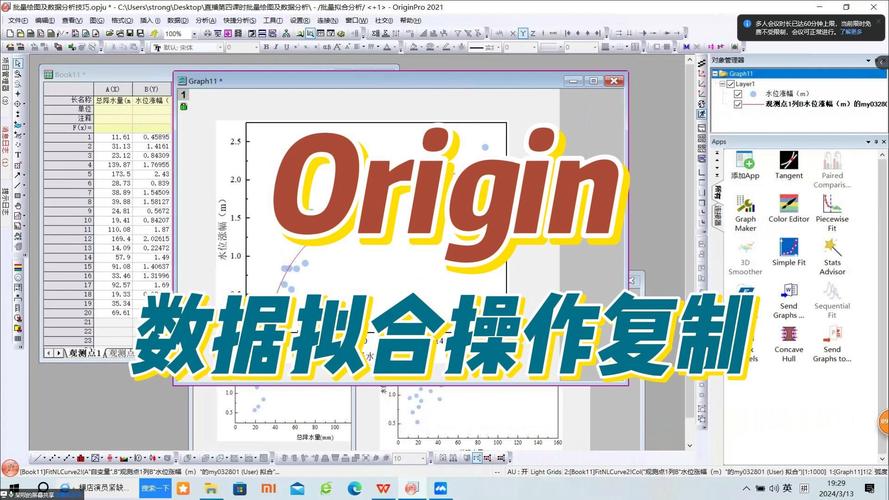Screen dimensions: 889x500
Task: Toggle visibility of 水位涨幅 (m) scatter plot
Action: point(738,94)
